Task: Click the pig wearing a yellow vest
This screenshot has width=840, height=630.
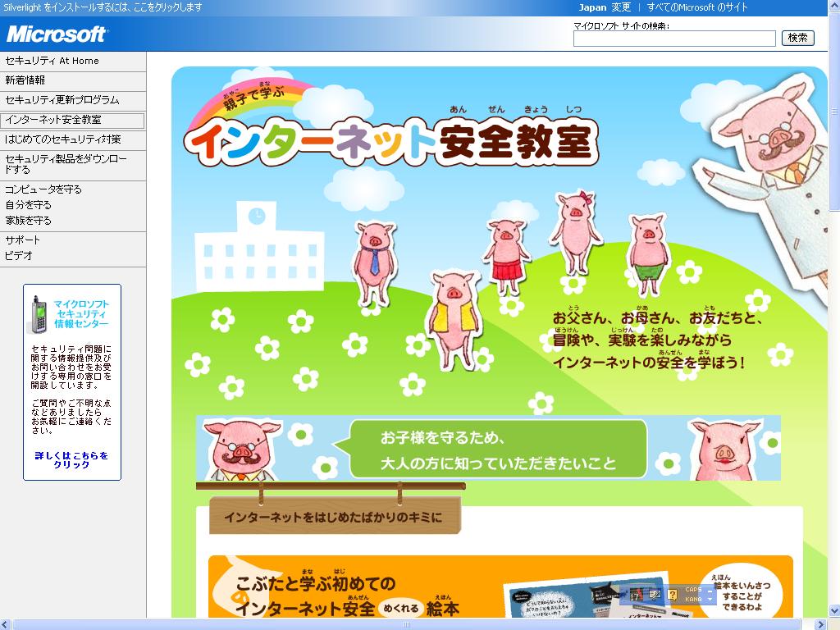Action: click(453, 319)
